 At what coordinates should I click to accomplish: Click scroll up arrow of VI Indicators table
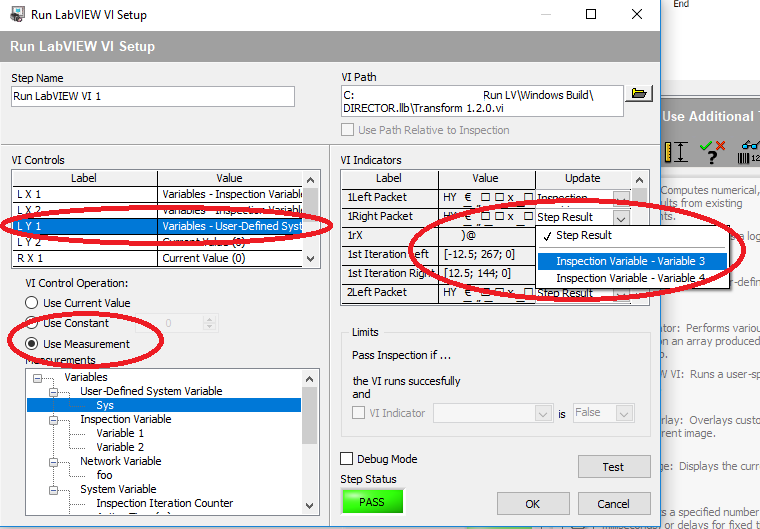[x=639, y=180]
